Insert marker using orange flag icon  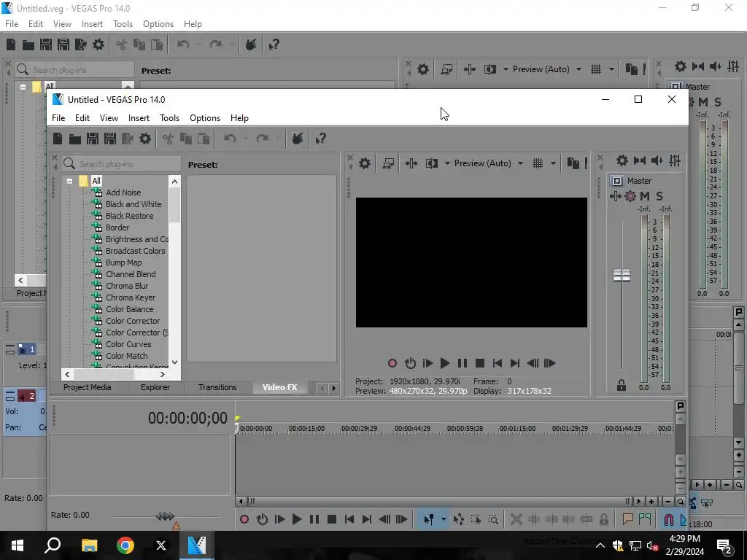tap(627, 519)
